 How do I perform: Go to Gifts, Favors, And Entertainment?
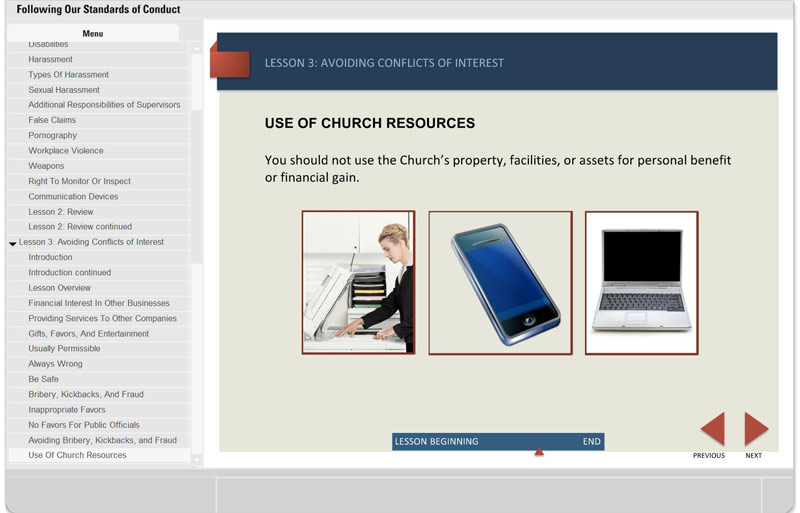[x=88, y=334]
